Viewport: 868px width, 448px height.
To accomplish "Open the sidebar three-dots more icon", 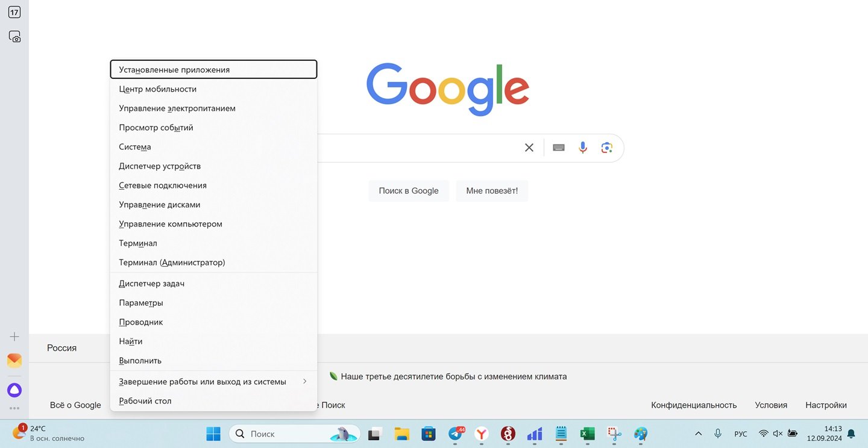I will point(14,408).
